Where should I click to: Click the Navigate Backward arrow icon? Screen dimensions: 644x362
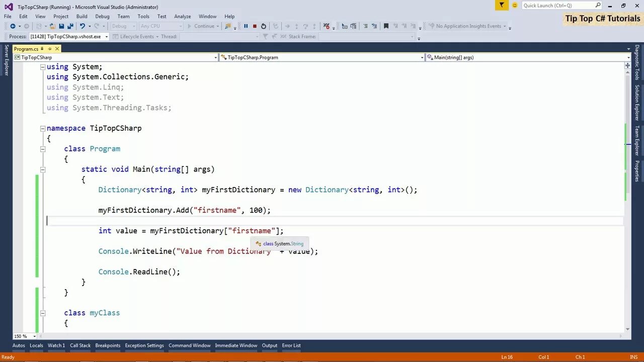click(x=13, y=26)
